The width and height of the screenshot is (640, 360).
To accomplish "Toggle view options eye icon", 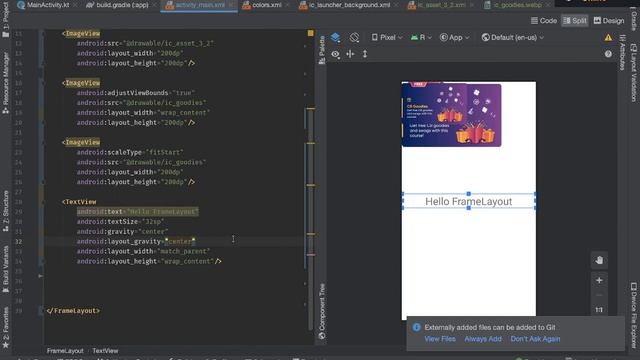I will tap(336, 54).
